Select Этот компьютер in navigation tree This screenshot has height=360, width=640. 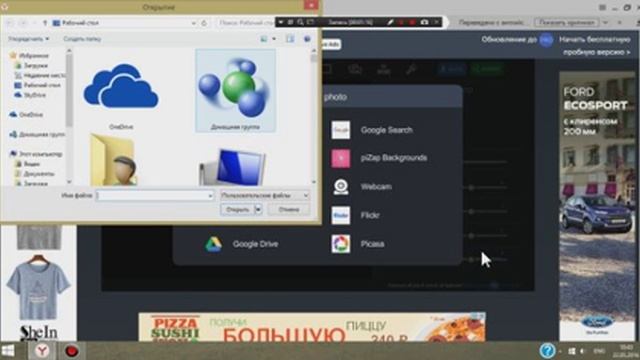(36, 154)
